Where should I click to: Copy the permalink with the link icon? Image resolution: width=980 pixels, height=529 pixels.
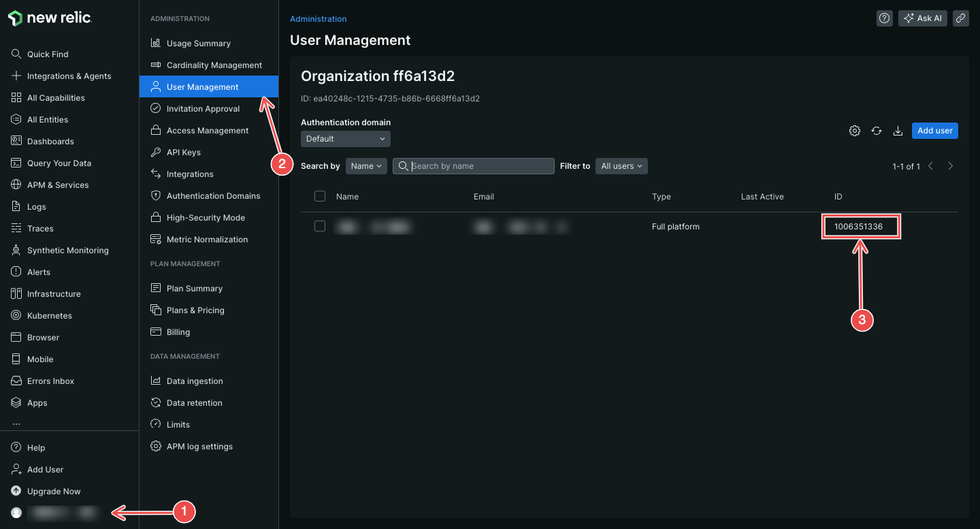point(961,18)
